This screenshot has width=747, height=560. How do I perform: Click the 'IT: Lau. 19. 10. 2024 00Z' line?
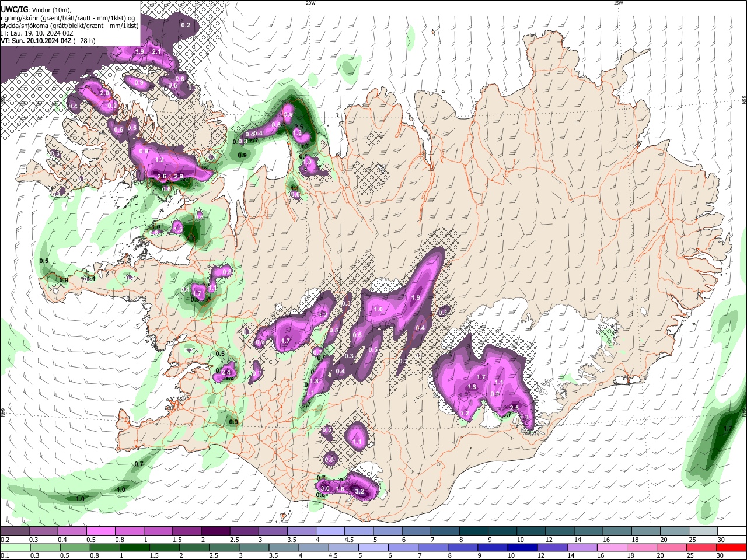[37, 33]
